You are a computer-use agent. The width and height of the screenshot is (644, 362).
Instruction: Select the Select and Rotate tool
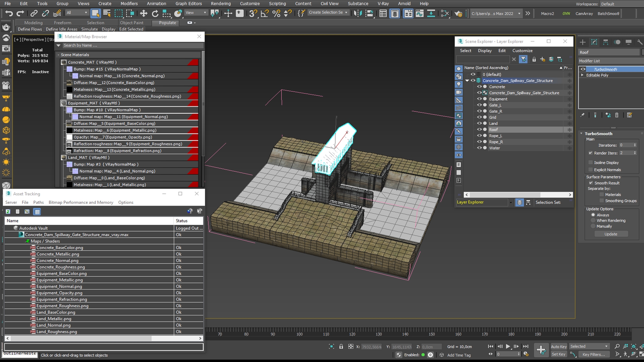click(x=155, y=13)
